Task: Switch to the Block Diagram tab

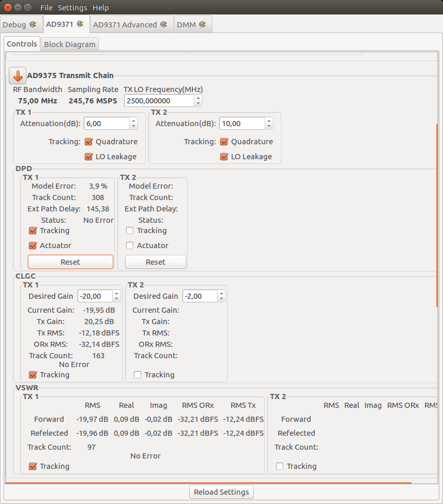Action: (69, 44)
